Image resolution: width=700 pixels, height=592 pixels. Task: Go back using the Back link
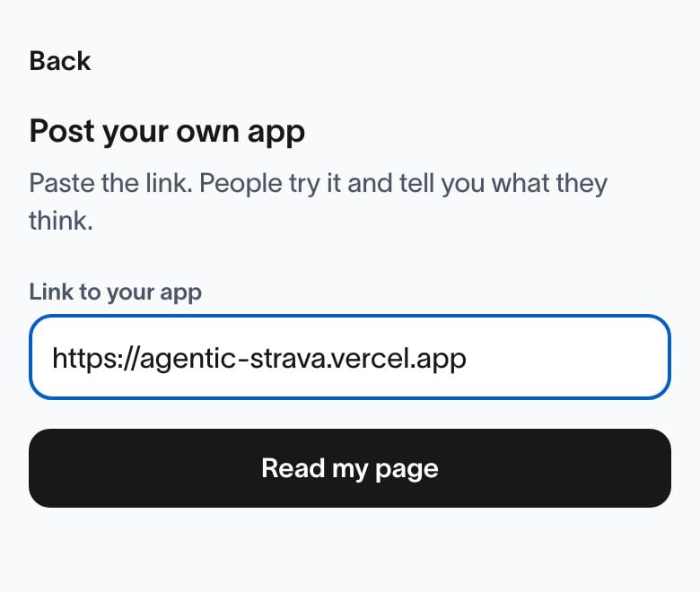coord(60,61)
